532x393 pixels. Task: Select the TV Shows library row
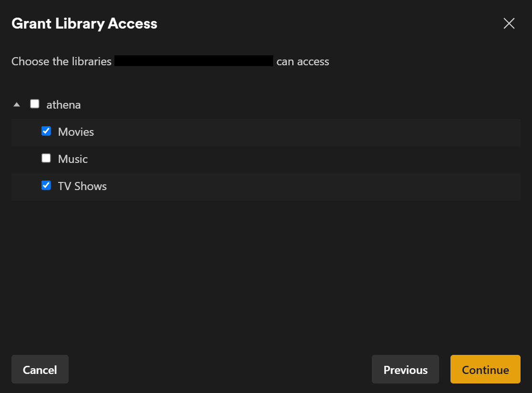point(82,186)
